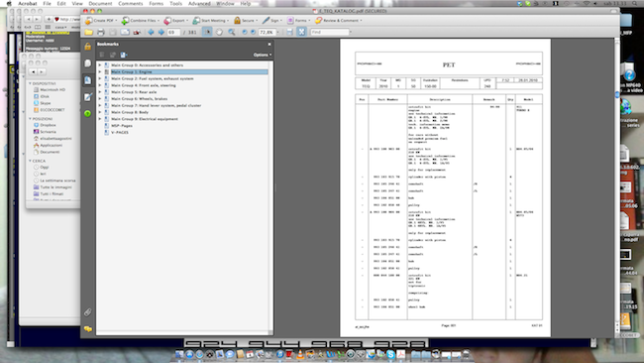Click the Print icon

coord(101,32)
